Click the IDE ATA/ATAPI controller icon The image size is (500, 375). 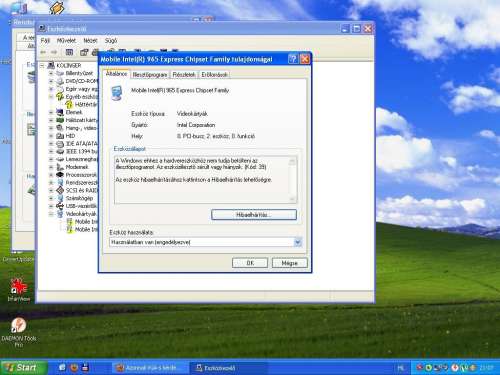pyautogui.click(x=60, y=144)
